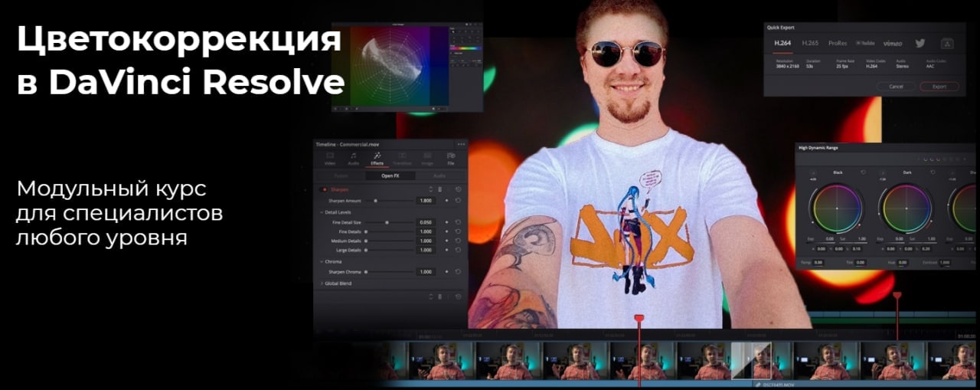The width and height of the screenshot is (980, 390).
Task: Select H.264 preset in Quick Export
Action: tap(782, 43)
